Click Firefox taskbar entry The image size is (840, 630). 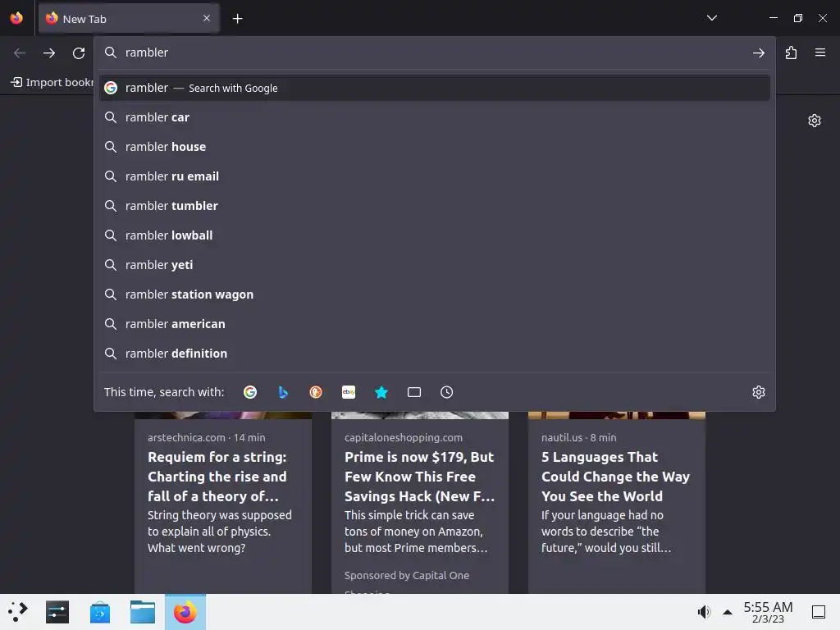pos(185,612)
